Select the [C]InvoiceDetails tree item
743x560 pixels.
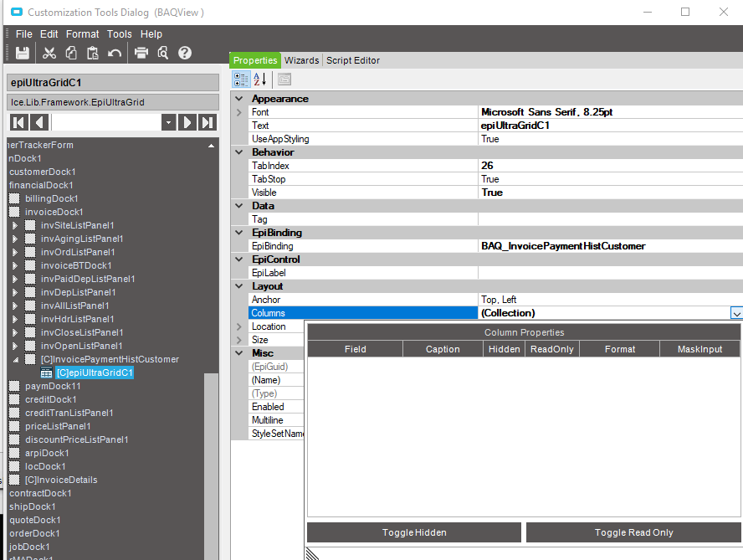pos(61,480)
